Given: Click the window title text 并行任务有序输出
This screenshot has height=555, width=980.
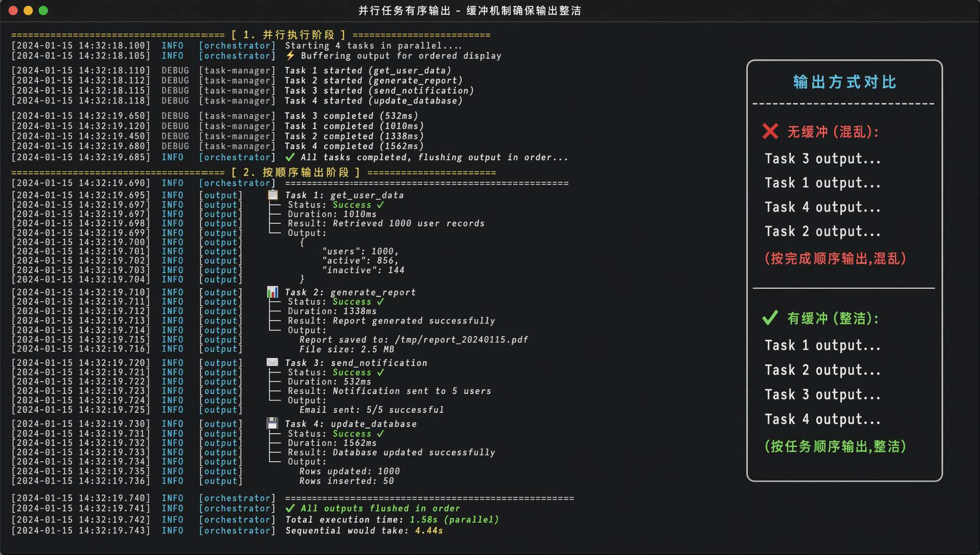Looking at the screenshot, I should click(x=404, y=11).
